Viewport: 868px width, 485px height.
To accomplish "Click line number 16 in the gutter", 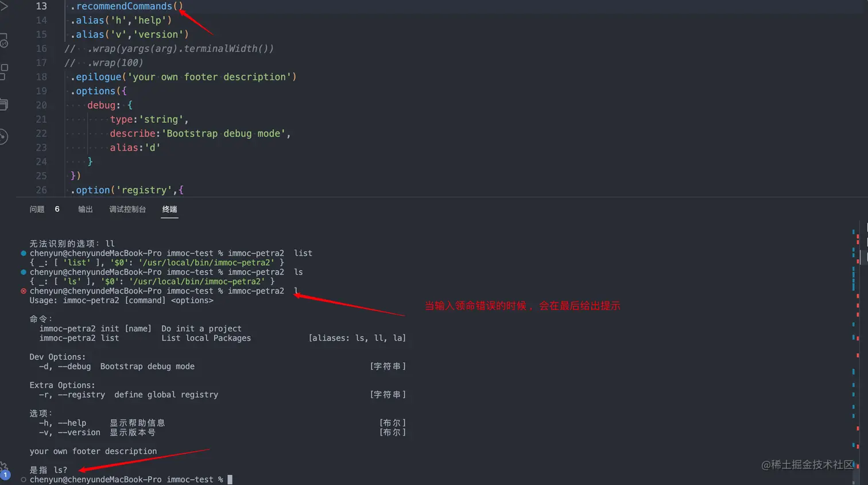I will 41,49.
